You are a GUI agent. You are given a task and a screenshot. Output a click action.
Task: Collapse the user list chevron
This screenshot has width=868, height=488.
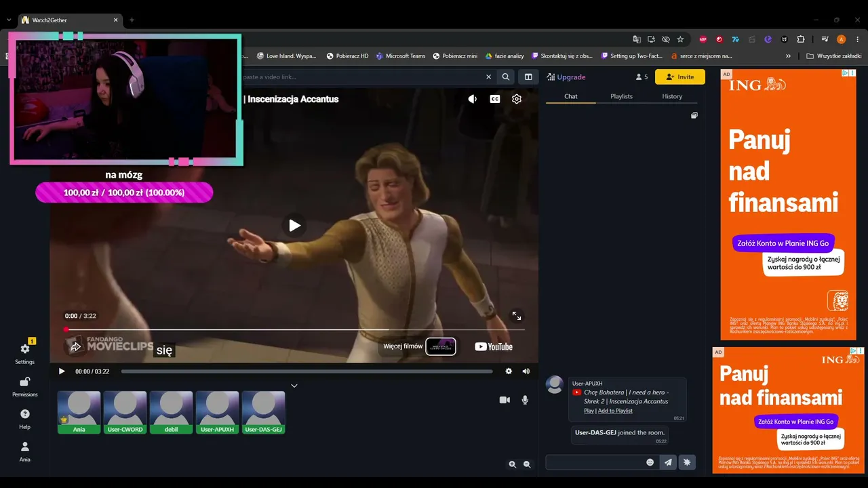294,386
